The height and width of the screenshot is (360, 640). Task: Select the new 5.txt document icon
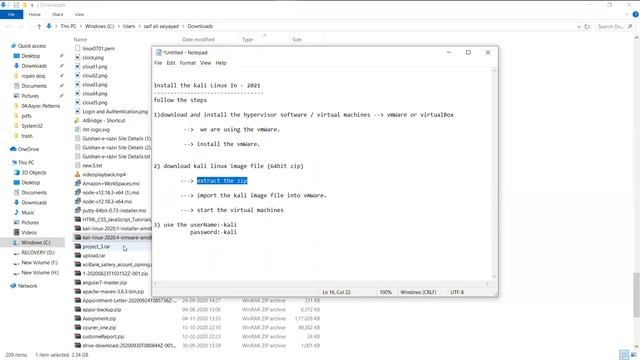[77, 165]
